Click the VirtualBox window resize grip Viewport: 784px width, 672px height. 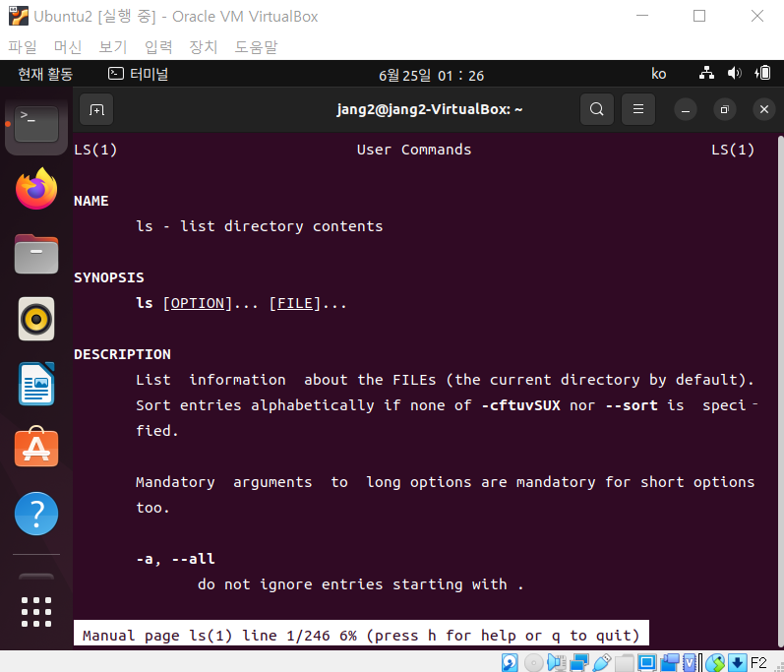tap(779, 667)
